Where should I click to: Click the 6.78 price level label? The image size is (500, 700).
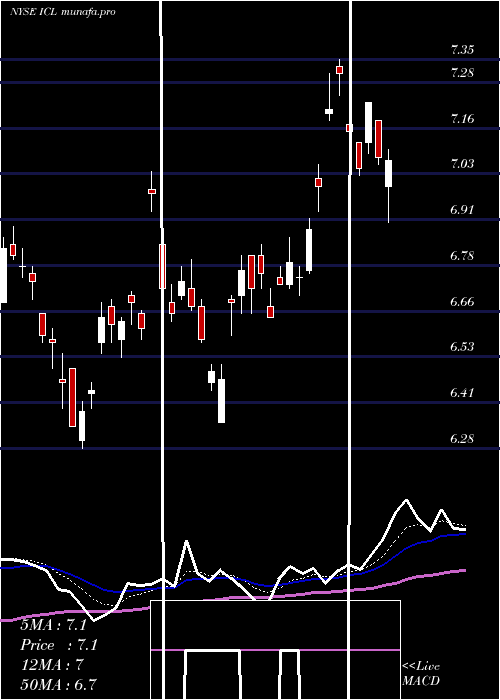[462, 256]
